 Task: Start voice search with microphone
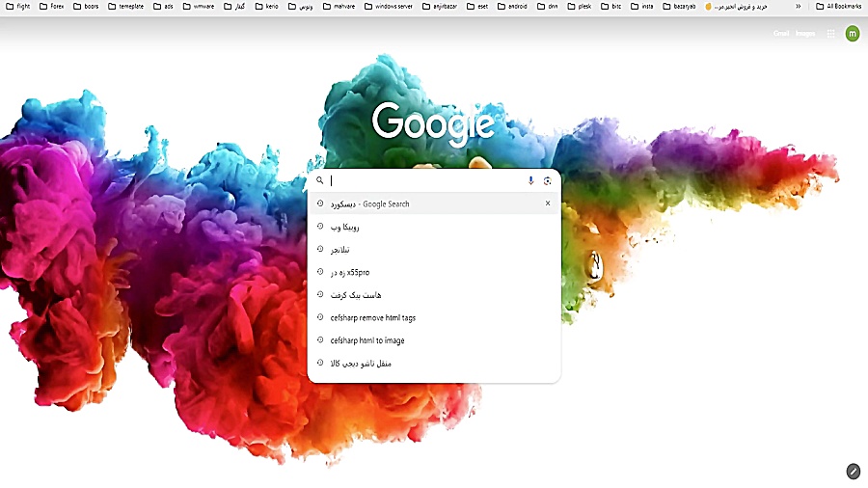coord(530,180)
